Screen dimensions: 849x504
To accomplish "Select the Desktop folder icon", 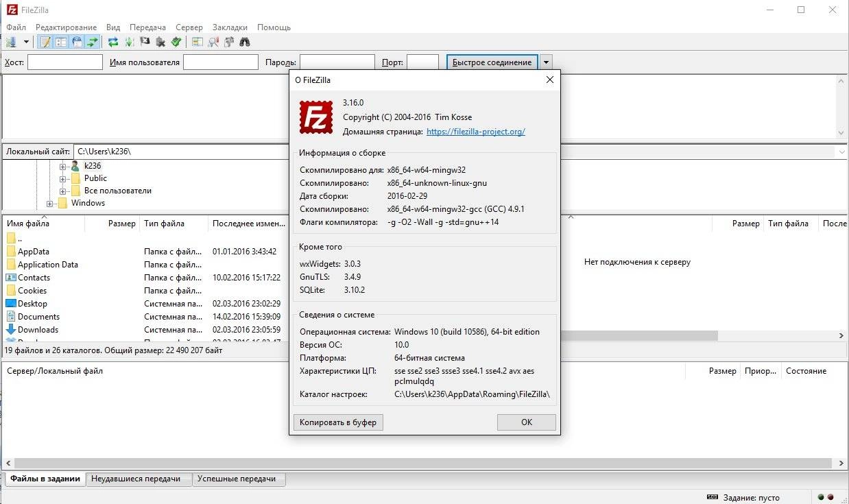I will coord(11,304).
